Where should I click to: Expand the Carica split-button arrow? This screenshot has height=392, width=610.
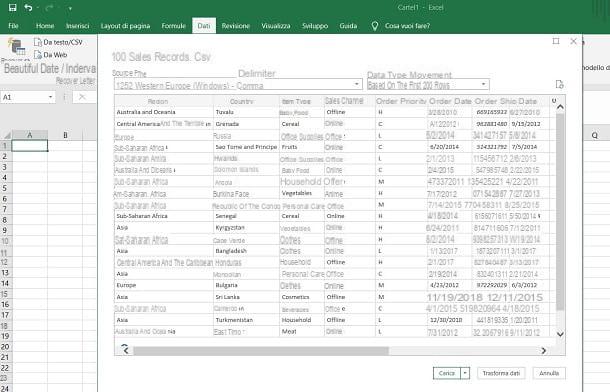click(465, 373)
